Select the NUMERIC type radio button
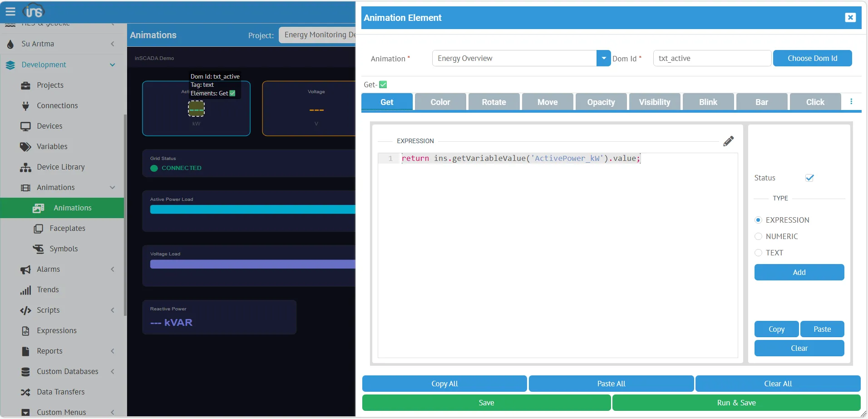Viewport: 868px width, 419px height. coord(758,236)
